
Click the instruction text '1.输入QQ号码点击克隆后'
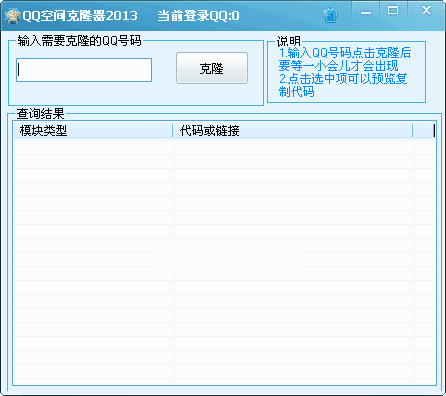click(345, 53)
